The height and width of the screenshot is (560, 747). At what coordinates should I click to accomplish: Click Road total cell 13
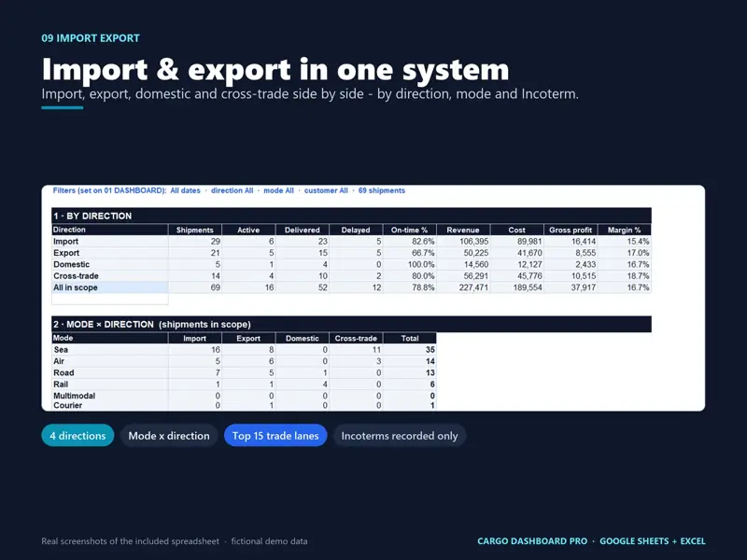click(x=409, y=372)
